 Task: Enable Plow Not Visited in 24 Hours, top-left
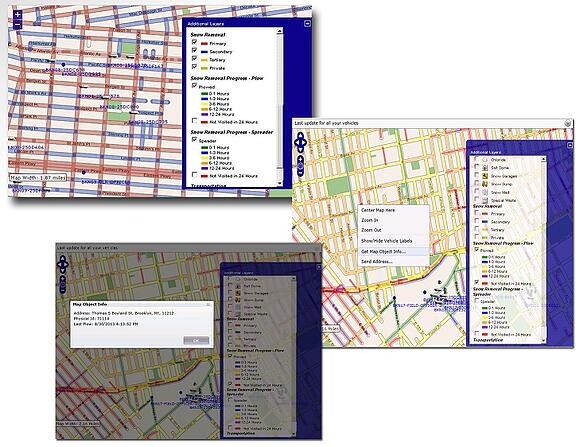[194, 121]
